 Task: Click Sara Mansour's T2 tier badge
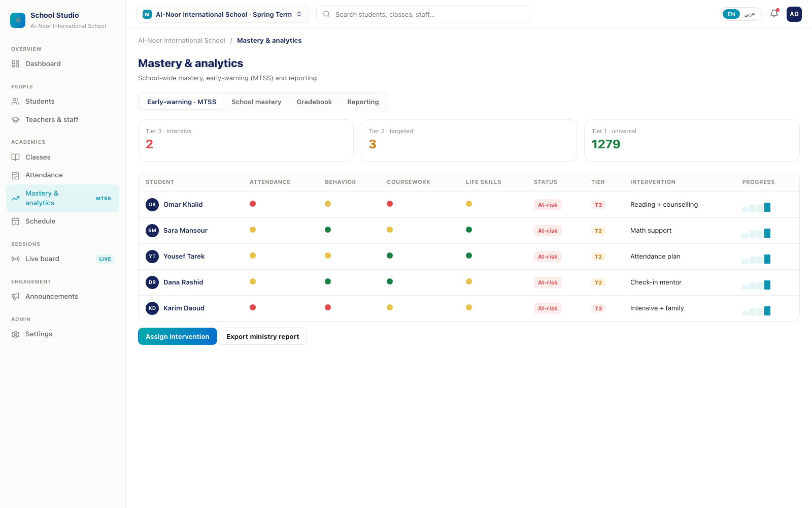(598, 231)
